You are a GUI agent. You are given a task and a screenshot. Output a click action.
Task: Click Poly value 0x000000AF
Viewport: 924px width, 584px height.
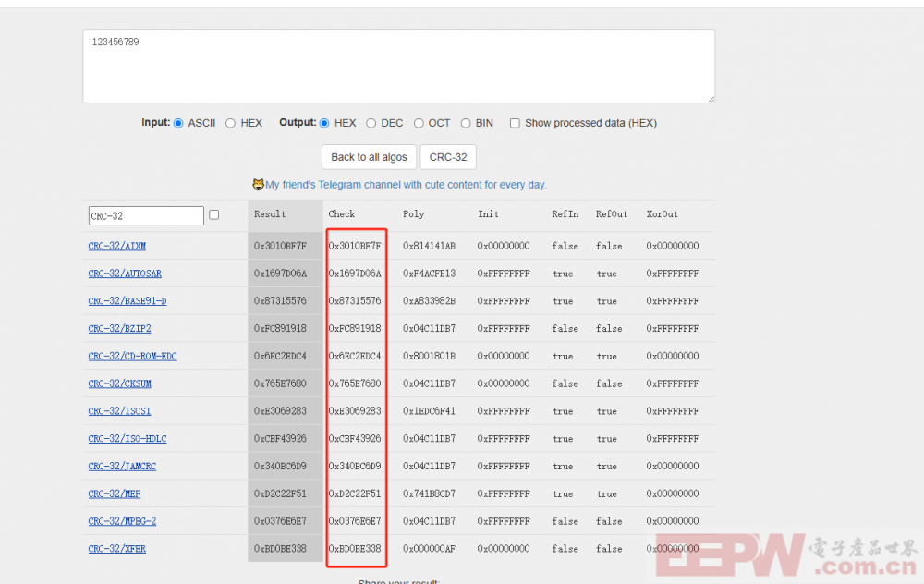pyautogui.click(x=429, y=549)
